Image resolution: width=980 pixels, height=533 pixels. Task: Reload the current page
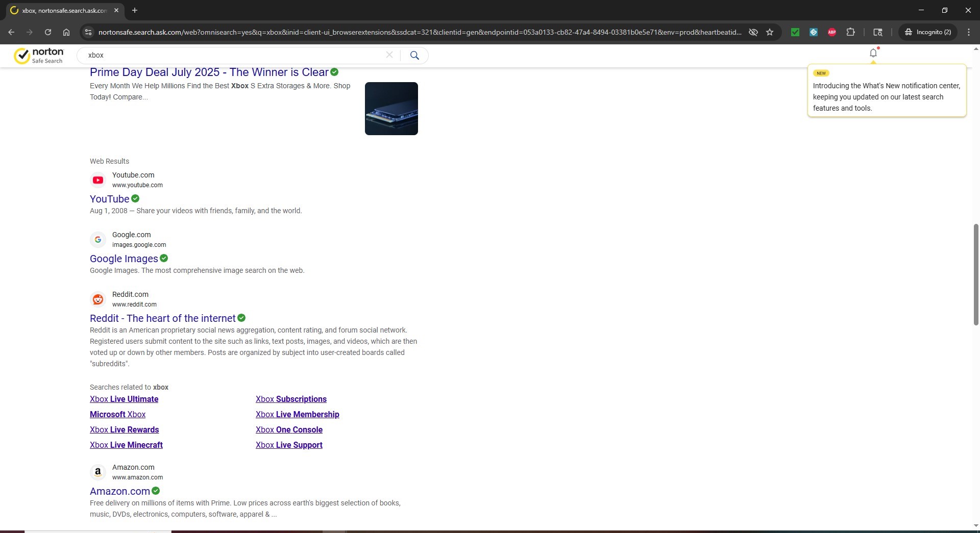tap(48, 32)
